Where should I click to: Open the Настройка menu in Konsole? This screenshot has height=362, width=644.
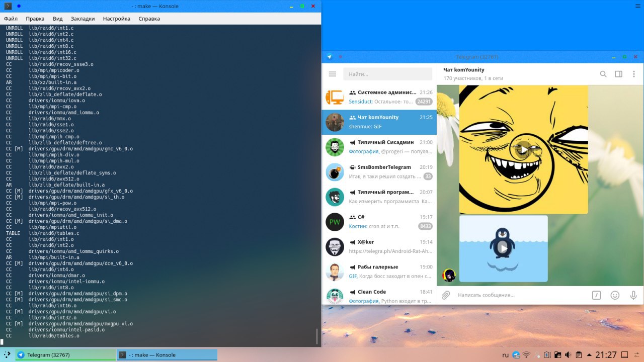point(117,19)
